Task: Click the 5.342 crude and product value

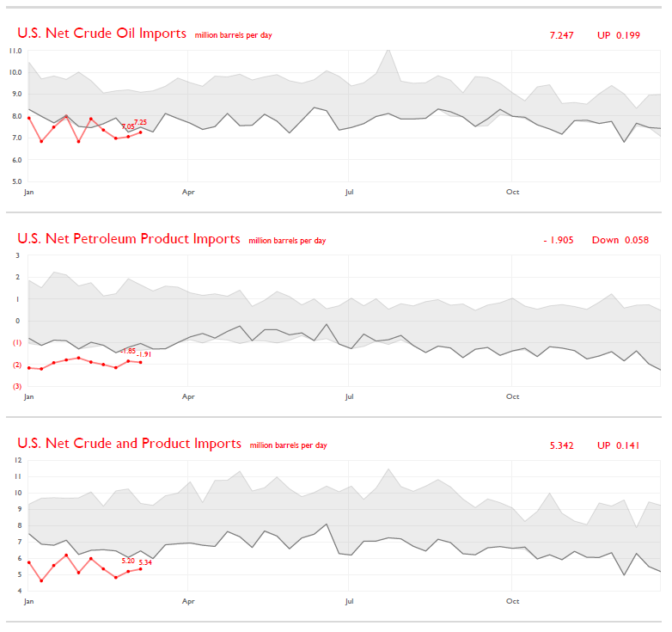Action: point(563,445)
